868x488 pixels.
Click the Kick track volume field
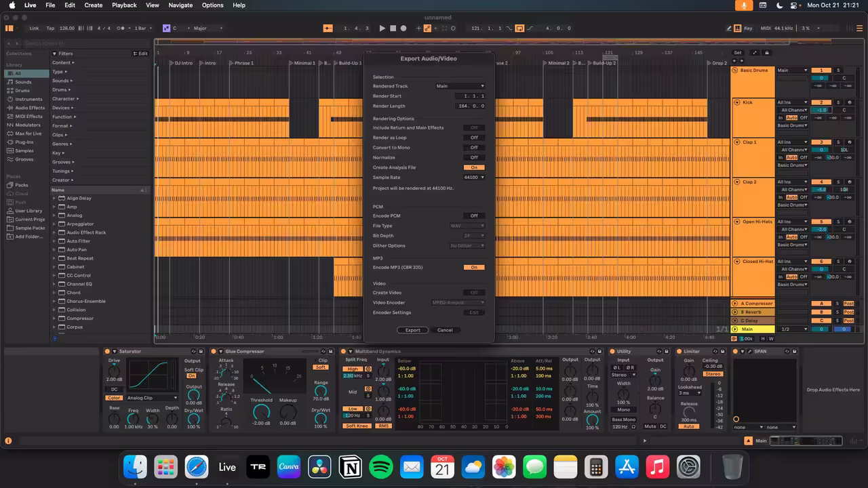click(x=821, y=110)
